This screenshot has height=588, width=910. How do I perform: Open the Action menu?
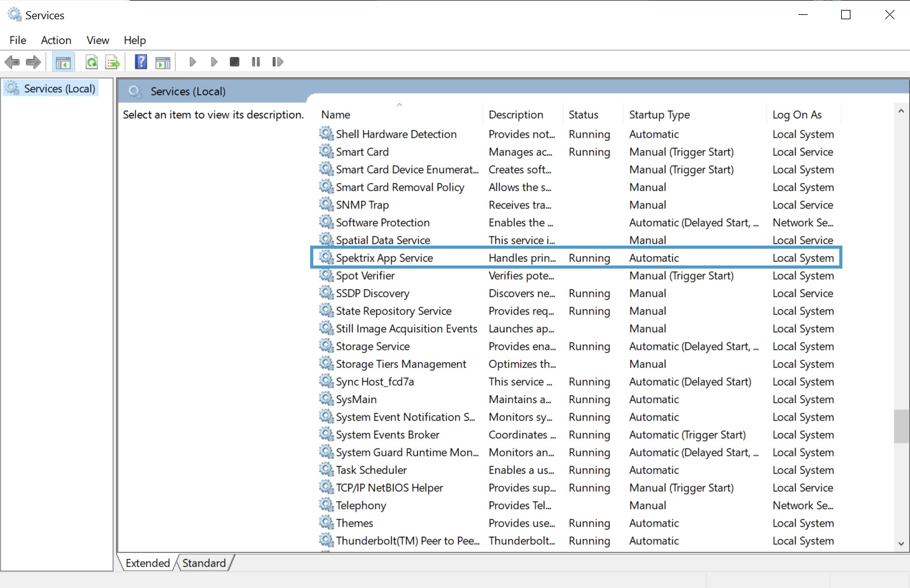56,40
